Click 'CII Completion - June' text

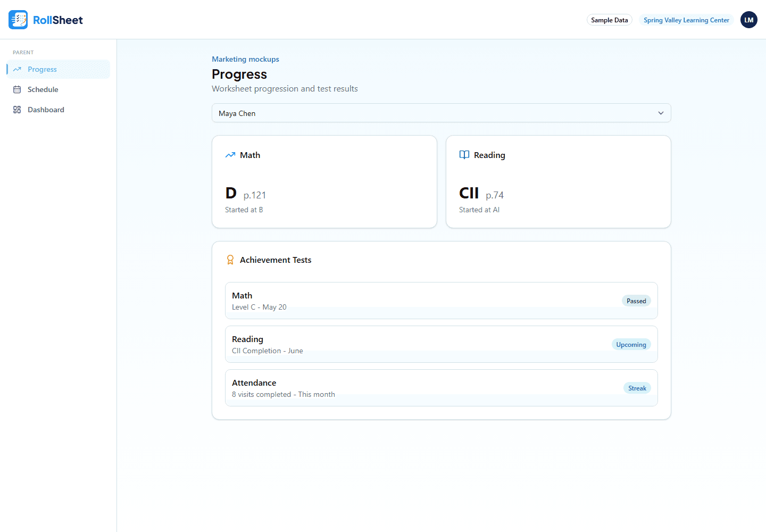click(268, 351)
